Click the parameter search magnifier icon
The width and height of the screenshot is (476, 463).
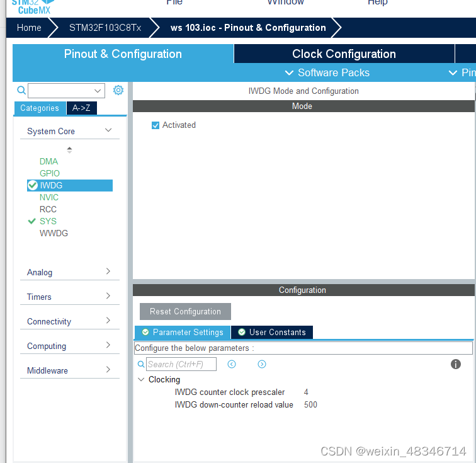(x=141, y=364)
